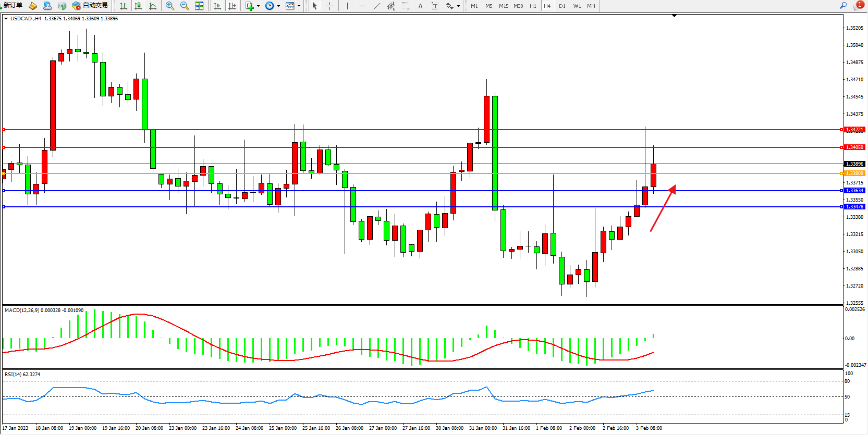Click the orange 1.33800 horizontal line label
Viewport: 868px width, 435px height.
854,173
